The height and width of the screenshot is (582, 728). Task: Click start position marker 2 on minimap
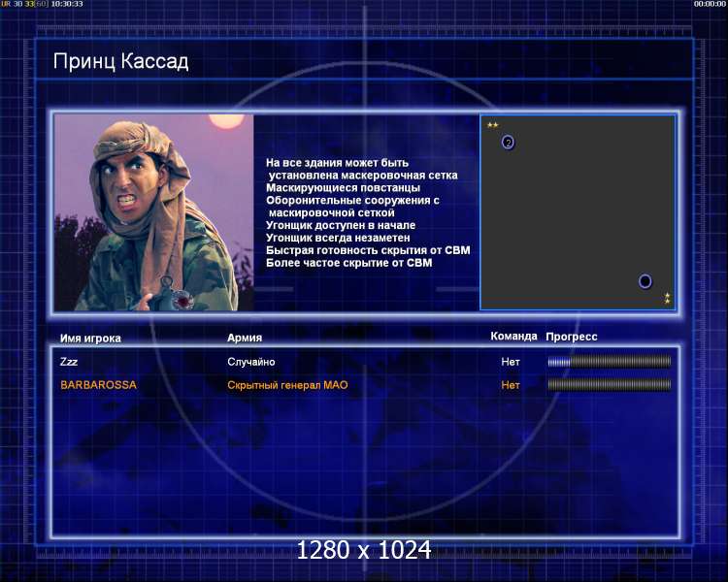tap(508, 142)
